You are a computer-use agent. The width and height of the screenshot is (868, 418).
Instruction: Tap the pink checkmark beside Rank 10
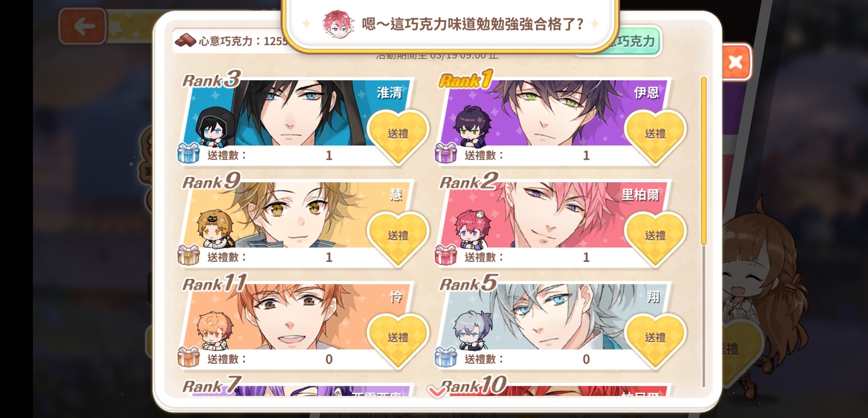437,392
